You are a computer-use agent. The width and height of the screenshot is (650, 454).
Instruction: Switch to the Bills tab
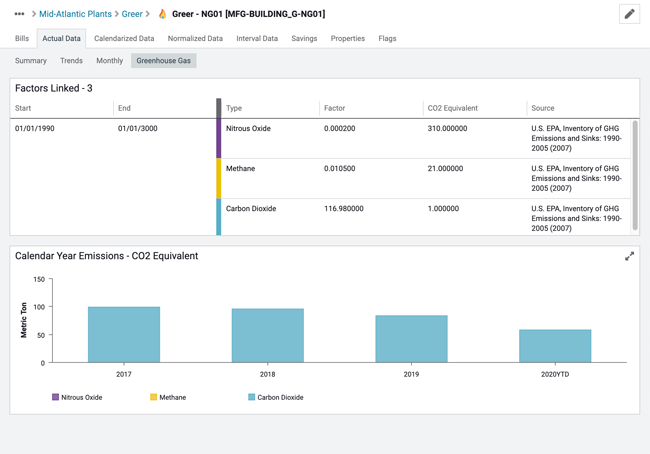pyautogui.click(x=22, y=38)
